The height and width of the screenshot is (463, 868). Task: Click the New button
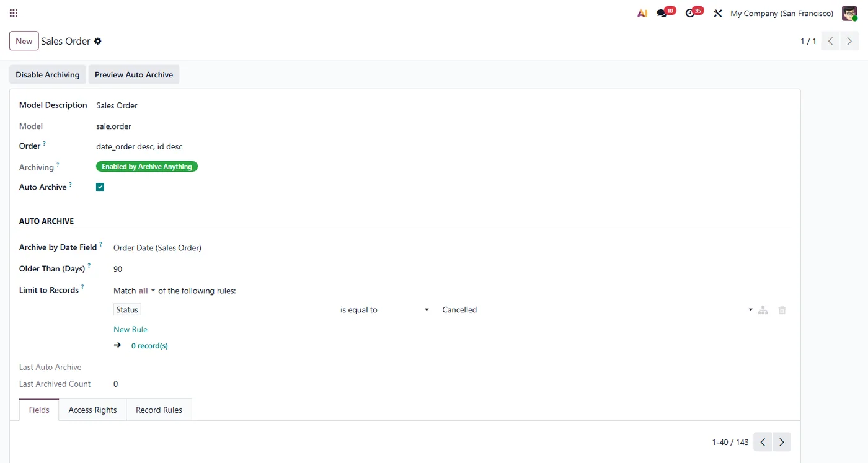point(24,41)
